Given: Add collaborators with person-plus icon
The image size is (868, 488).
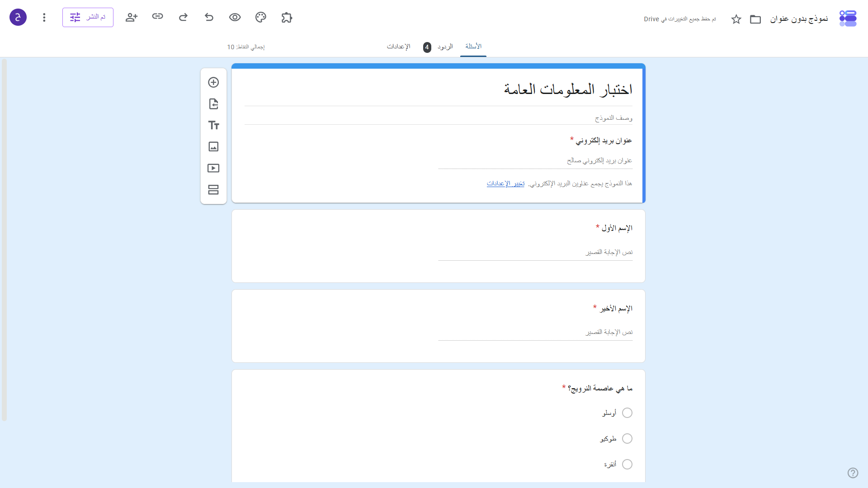Looking at the screenshot, I should point(132,17).
